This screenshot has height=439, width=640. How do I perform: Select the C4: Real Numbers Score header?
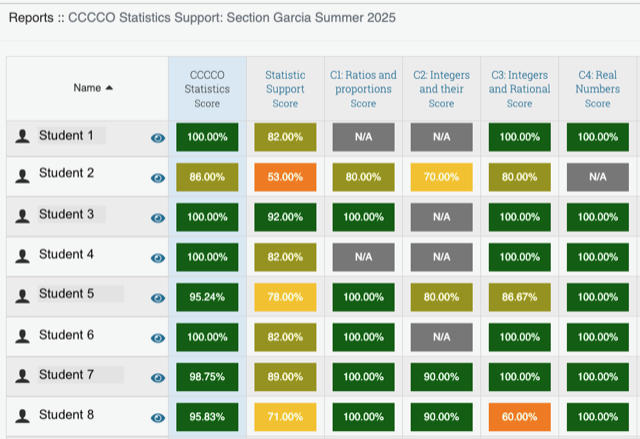tap(597, 89)
